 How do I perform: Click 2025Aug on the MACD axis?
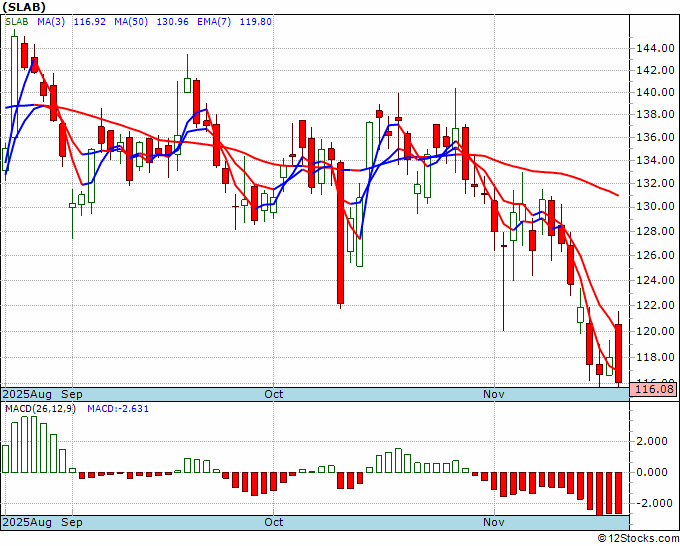(x=27, y=522)
